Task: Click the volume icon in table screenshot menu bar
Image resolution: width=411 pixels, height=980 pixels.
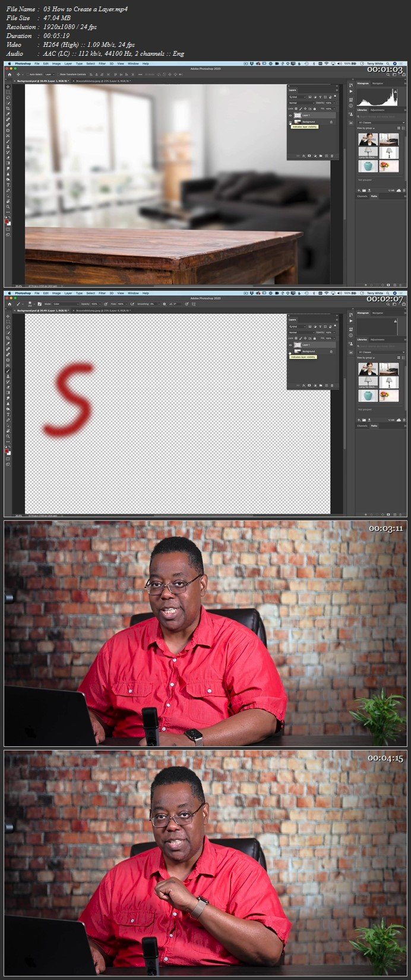Action: tap(339, 63)
